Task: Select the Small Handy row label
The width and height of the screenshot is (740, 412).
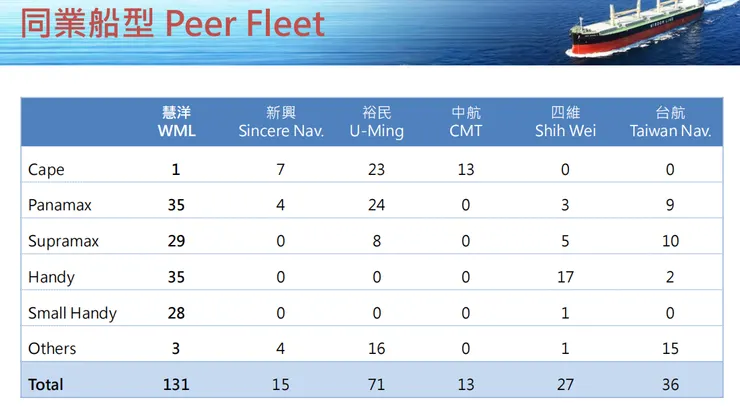Action: pyautogui.click(x=72, y=313)
